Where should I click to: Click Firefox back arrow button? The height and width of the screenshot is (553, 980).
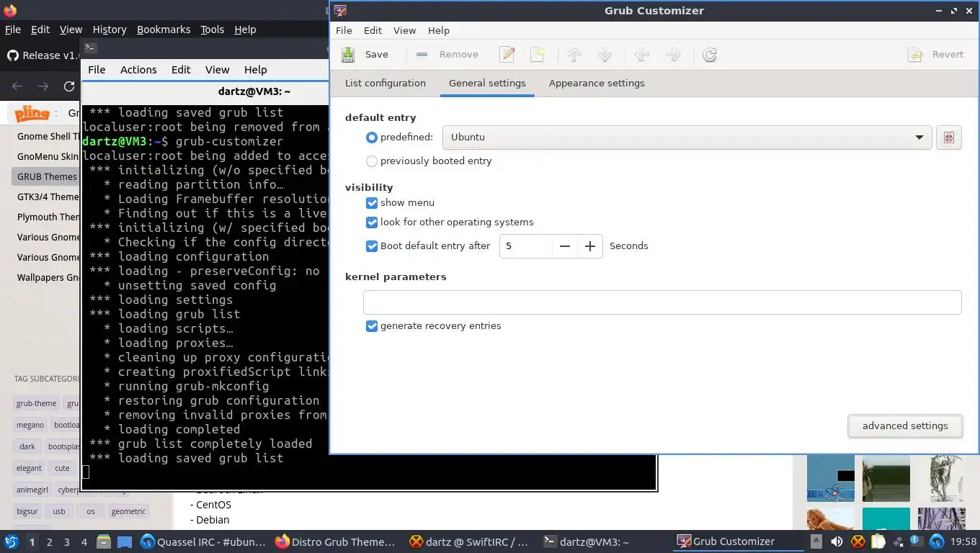(x=17, y=86)
